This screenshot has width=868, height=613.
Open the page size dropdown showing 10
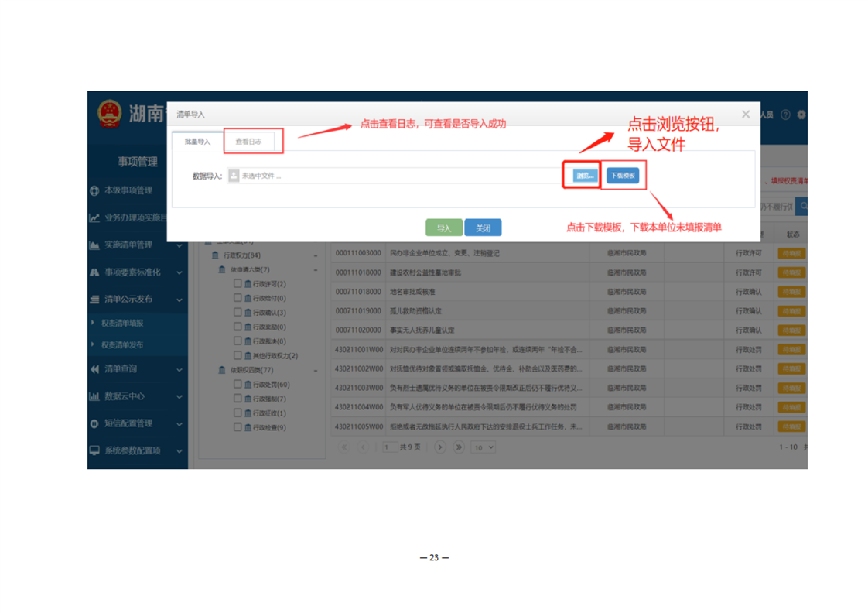484,447
